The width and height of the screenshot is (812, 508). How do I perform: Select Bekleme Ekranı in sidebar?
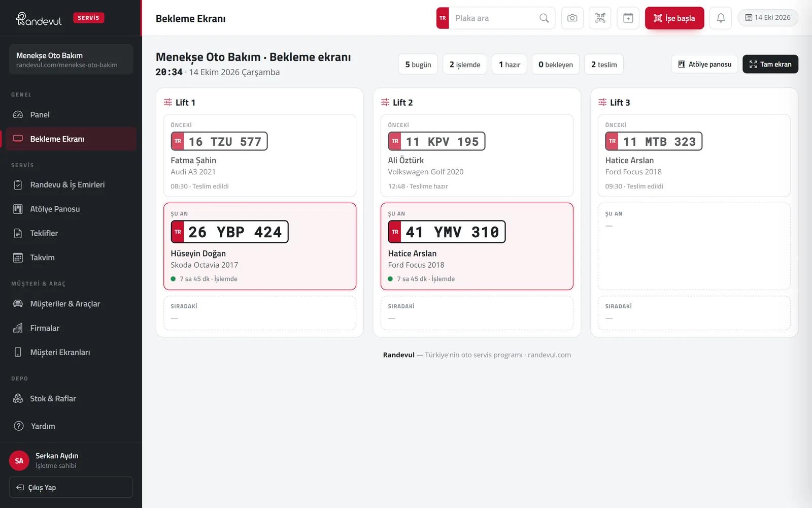(71, 139)
